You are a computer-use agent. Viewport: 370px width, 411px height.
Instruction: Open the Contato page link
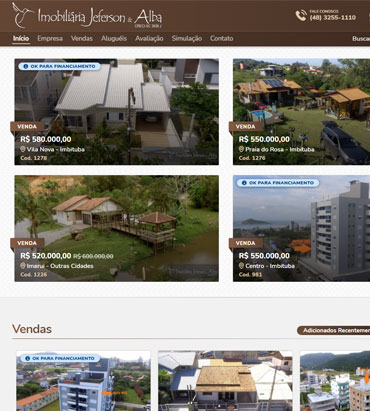point(222,38)
